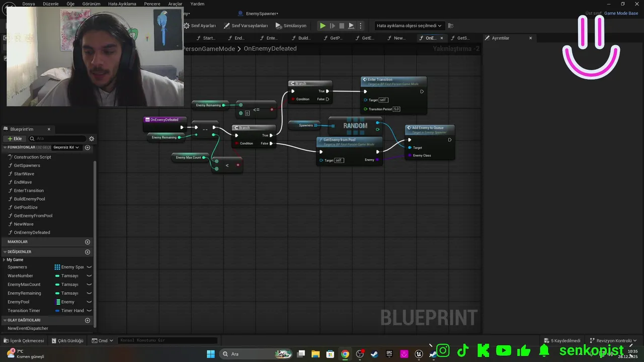The image size is (644, 362).
Task: Open the Geçersiz Kıl override dropdown
Action: tap(66, 147)
